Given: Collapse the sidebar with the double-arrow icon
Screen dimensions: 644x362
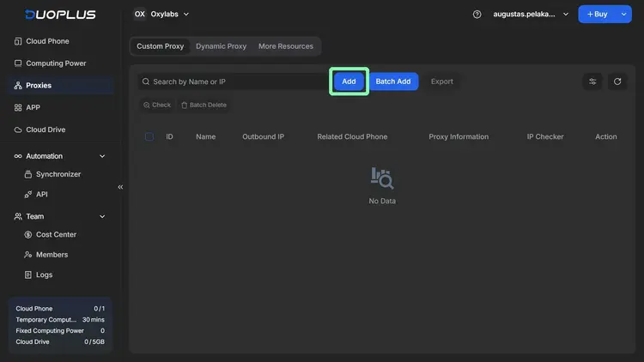Looking at the screenshot, I should tap(120, 187).
